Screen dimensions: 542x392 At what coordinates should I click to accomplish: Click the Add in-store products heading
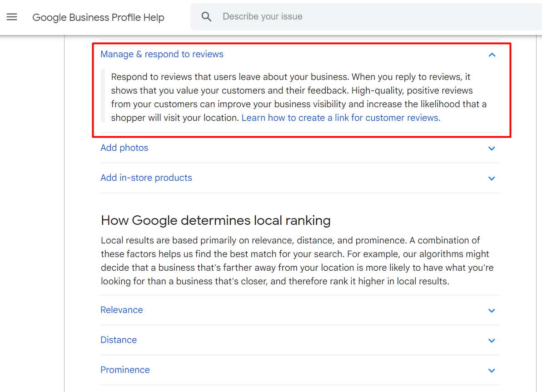pos(146,178)
